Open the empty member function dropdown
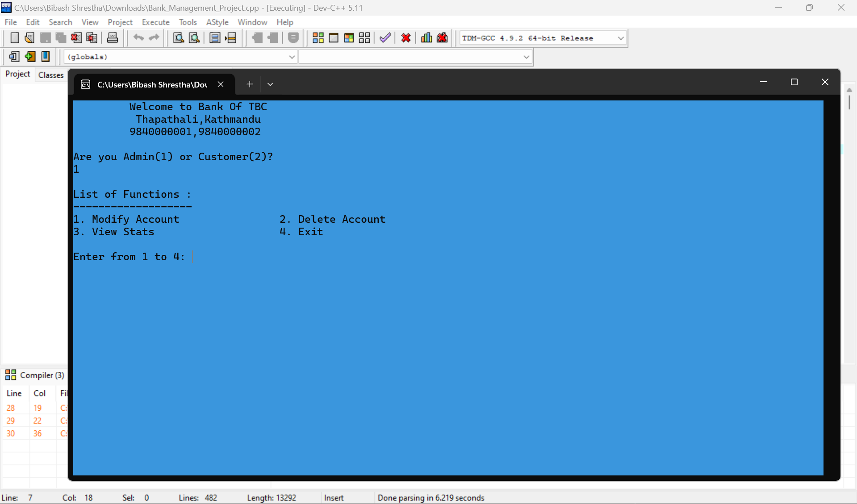The image size is (857, 504). (526, 57)
